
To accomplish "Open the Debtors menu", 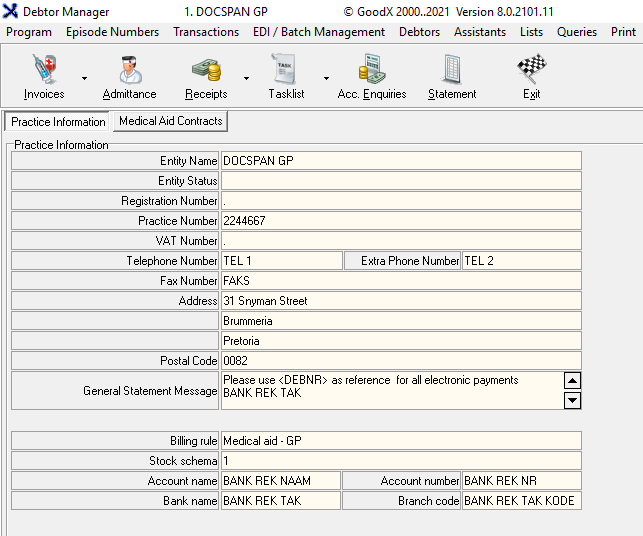I will pos(419,32).
